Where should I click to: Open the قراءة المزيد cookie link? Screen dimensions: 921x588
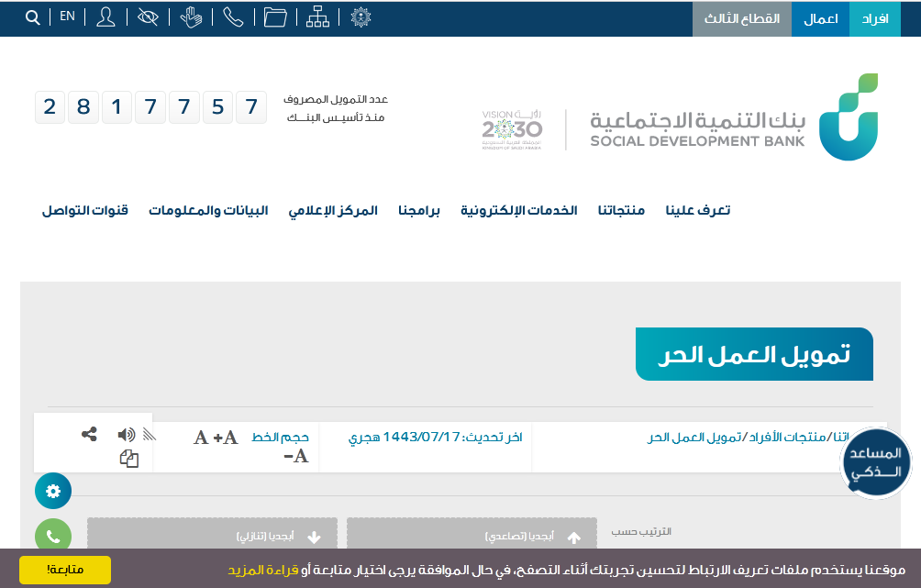(263, 570)
